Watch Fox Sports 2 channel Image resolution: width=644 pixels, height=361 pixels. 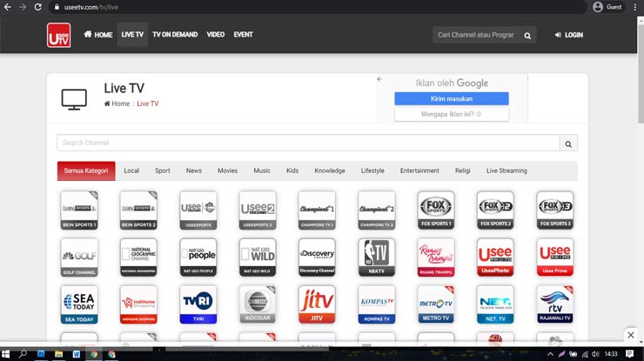[x=495, y=210]
